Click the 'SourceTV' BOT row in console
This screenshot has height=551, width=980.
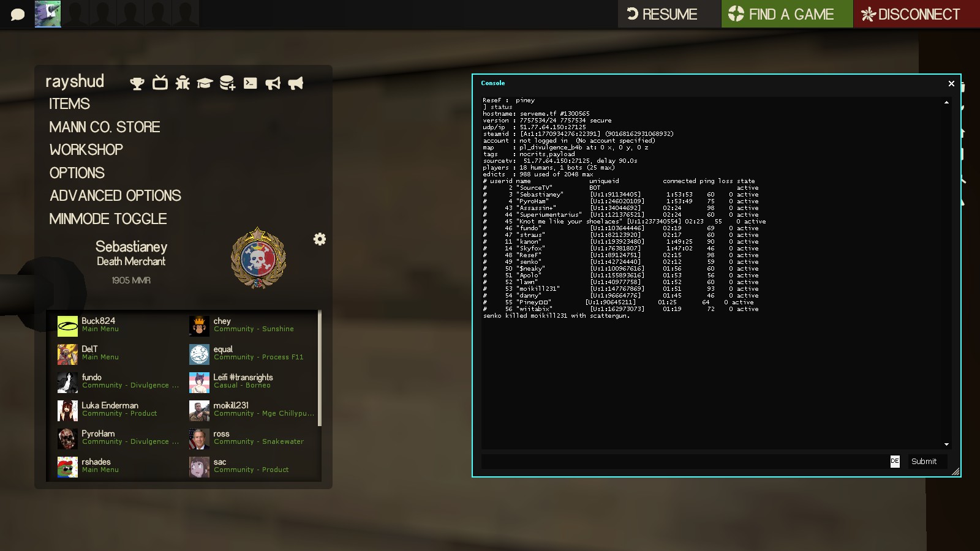click(x=620, y=188)
